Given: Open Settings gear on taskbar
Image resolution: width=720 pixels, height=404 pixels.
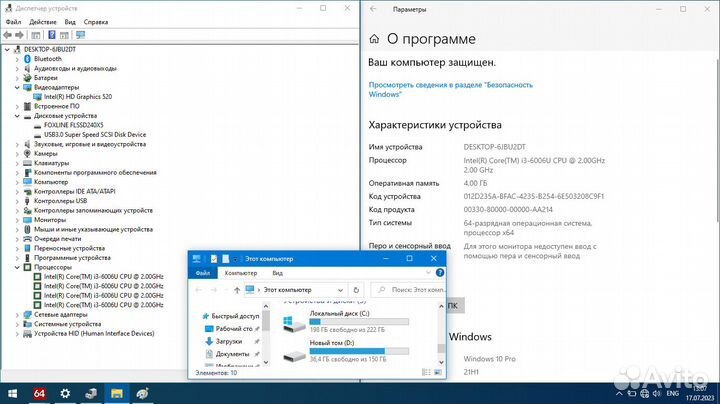Looking at the screenshot, I should [x=65, y=393].
